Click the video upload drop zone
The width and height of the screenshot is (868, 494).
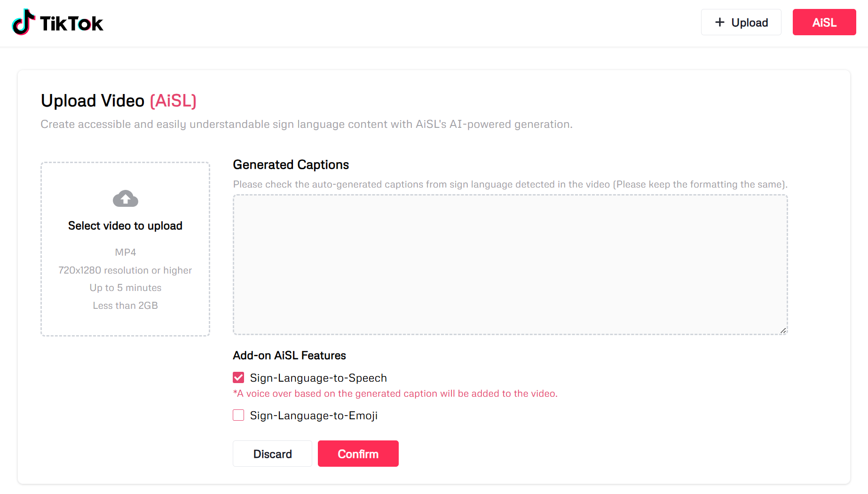(x=125, y=249)
